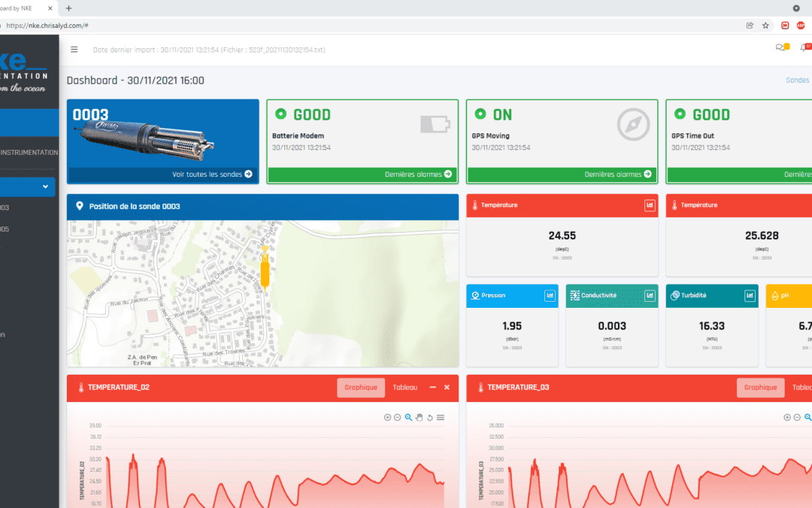Minimize the TEMPERATURE_02 panel
Viewport: 812px width, 508px height.
(x=432, y=388)
